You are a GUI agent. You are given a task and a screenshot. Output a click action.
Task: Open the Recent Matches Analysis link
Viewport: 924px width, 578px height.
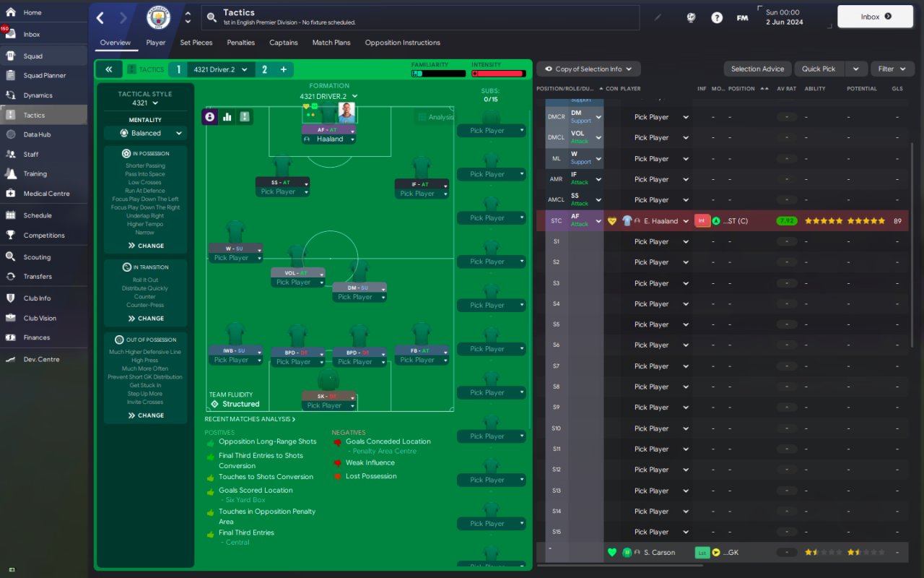pyautogui.click(x=250, y=419)
